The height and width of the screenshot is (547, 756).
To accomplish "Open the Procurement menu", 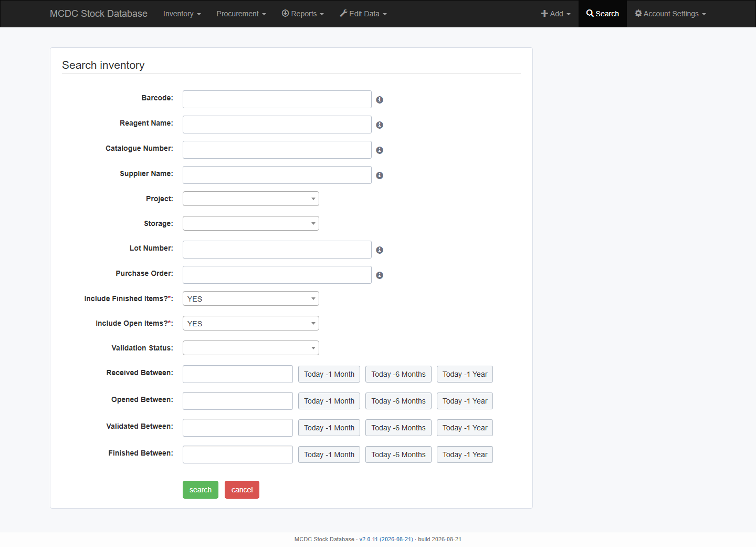I will pos(241,14).
